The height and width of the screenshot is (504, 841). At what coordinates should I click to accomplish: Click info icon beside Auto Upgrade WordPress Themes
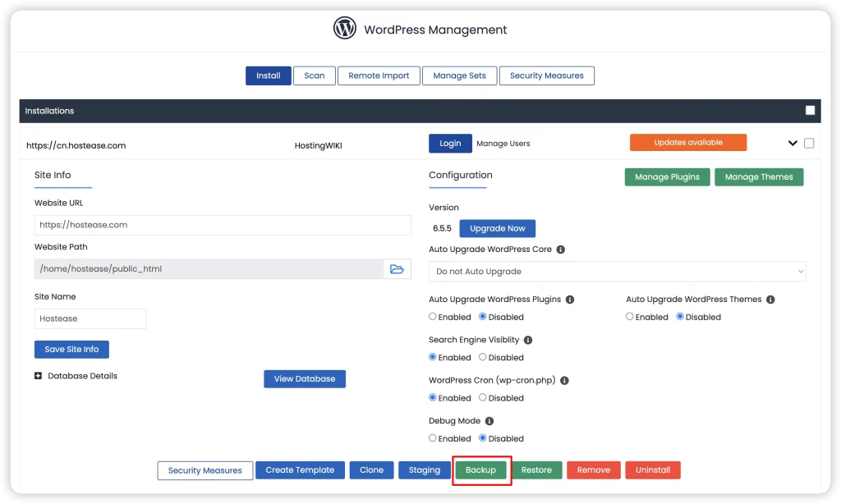[770, 300]
